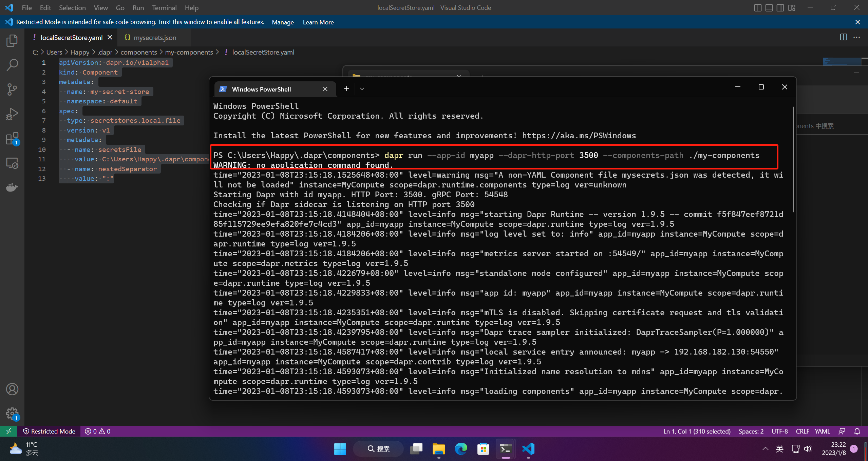Toggle the secondary side bar layout icon
Image resolution: width=868 pixels, height=461 pixels.
tap(780, 8)
